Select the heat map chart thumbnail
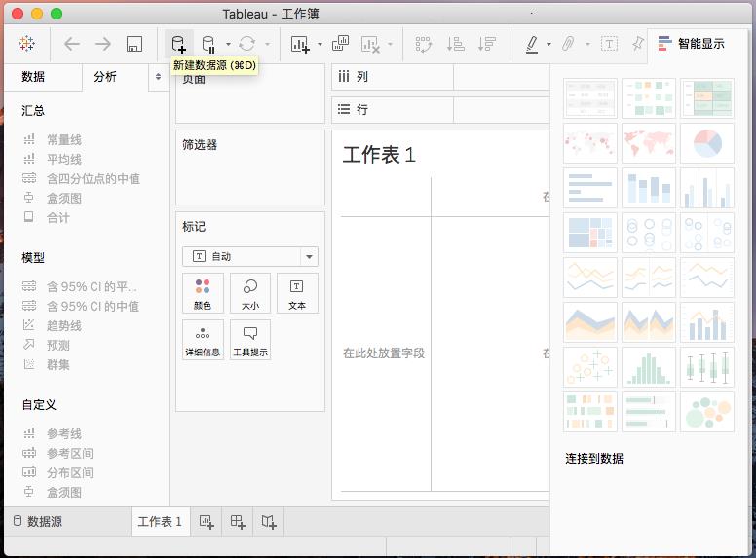 click(x=649, y=98)
